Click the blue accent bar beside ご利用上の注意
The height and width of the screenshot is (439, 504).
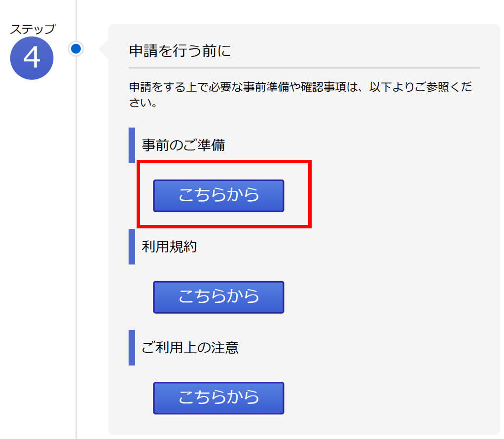coord(132,348)
